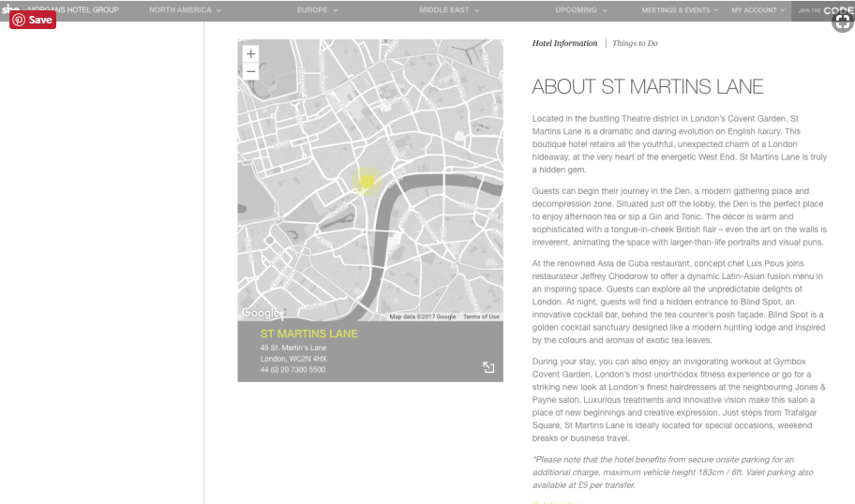Image resolution: width=855 pixels, height=504 pixels.
Task: Open the fullscreen capture icon at top right
Action: pyautogui.click(x=843, y=22)
